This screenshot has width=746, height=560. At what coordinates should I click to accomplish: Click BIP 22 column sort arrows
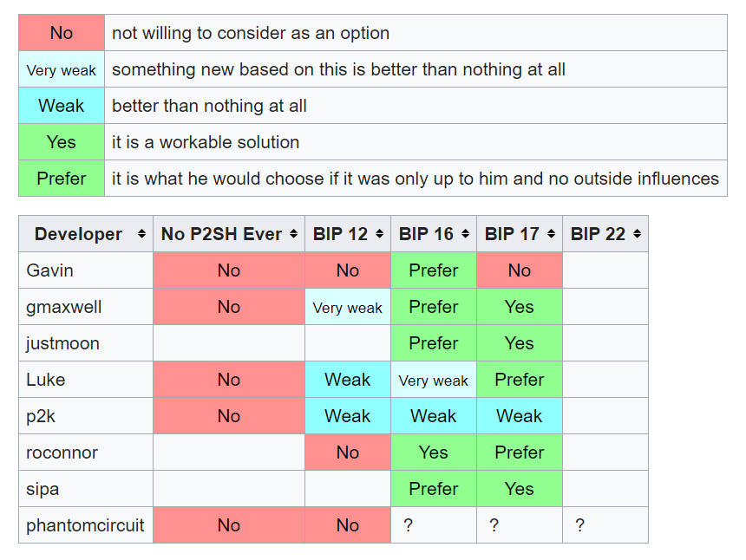[x=637, y=234]
